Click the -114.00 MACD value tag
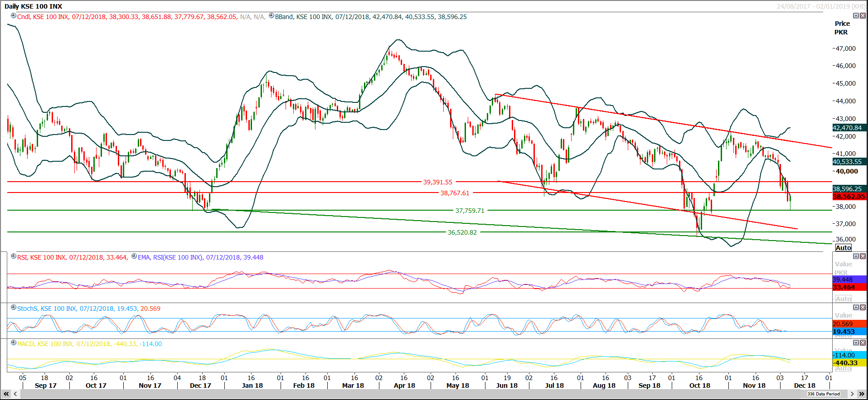This screenshot has height=400, width=868. click(850, 355)
